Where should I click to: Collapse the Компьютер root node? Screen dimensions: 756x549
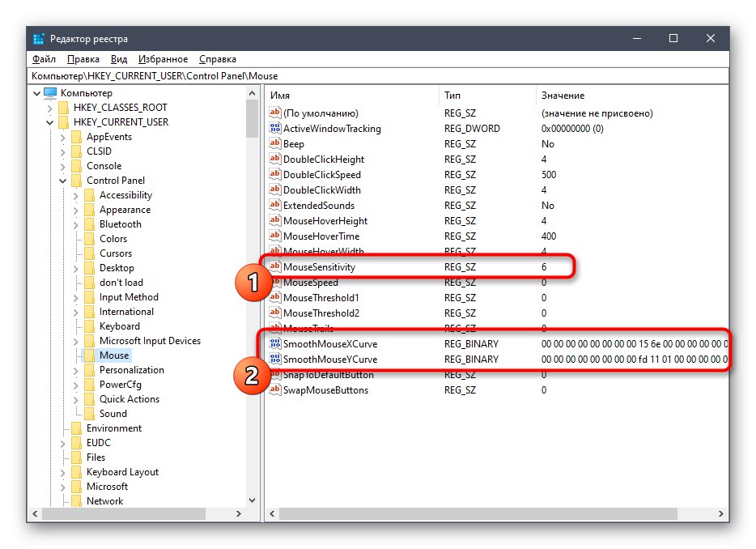pos(36,93)
